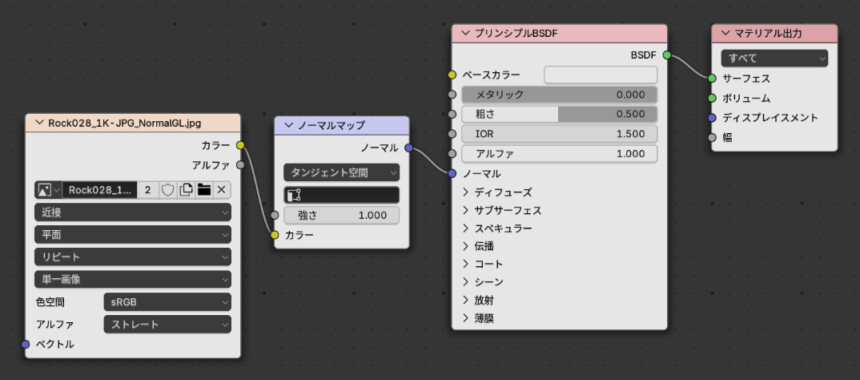Open sRGB color space dropdown
The height and width of the screenshot is (380, 860).
click(x=167, y=302)
